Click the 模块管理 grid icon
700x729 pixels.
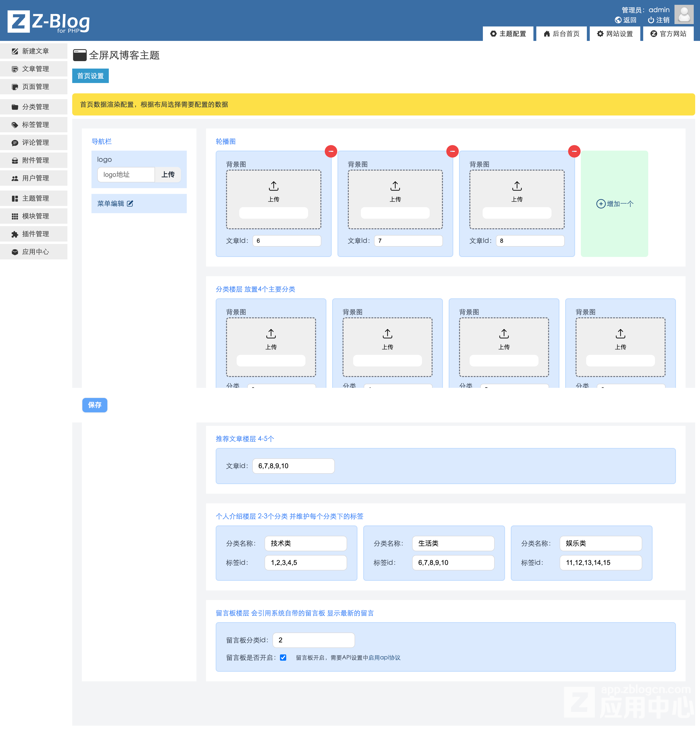pyautogui.click(x=15, y=217)
